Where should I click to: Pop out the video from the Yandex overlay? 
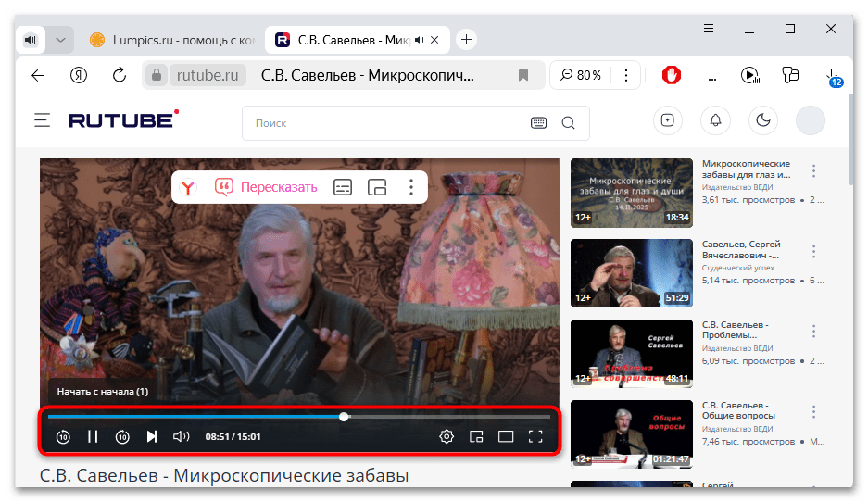[x=377, y=188]
